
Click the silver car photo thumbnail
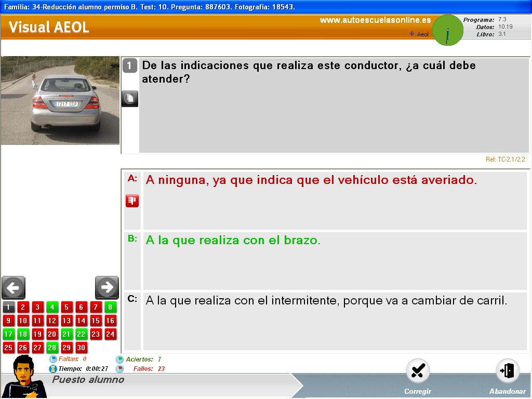coord(60,100)
